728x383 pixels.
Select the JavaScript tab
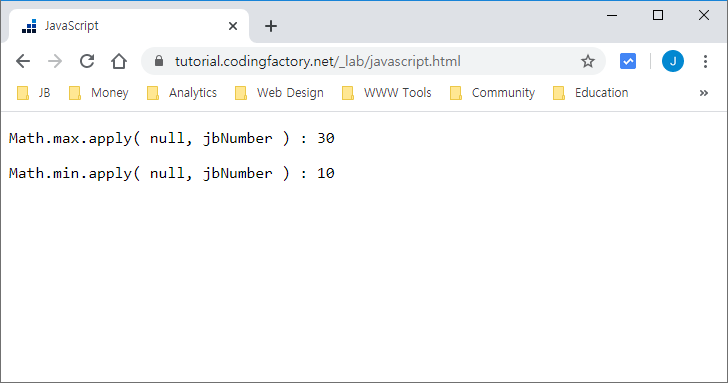tap(129, 26)
